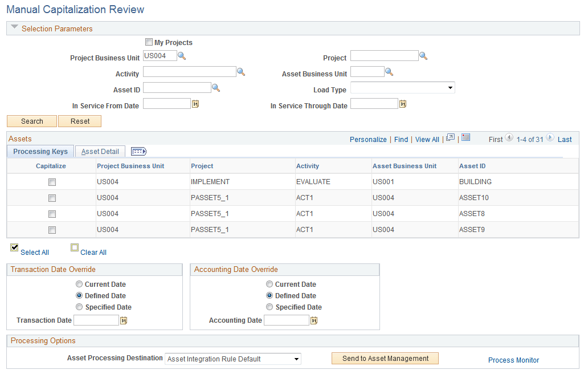The width and height of the screenshot is (588, 378).
Task: Open the Load Type dropdown
Action: (x=403, y=88)
